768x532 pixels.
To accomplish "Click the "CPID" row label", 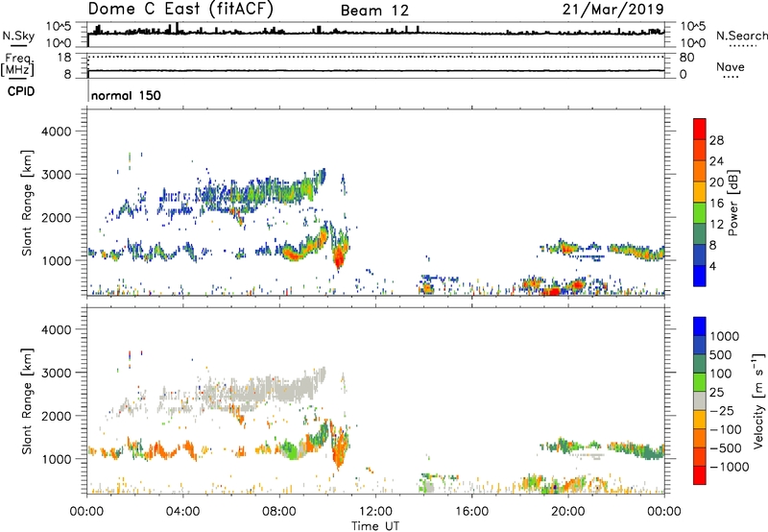I will pos(21,91).
